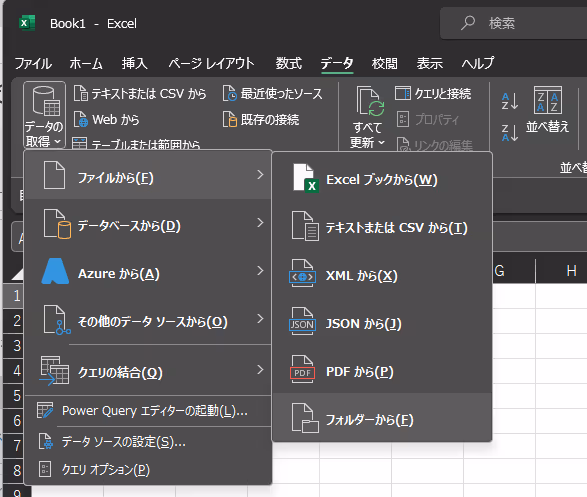Viewport: 587px width, 497px height.
Task: Open the データの取得 dropdown button
Action: 44,115
